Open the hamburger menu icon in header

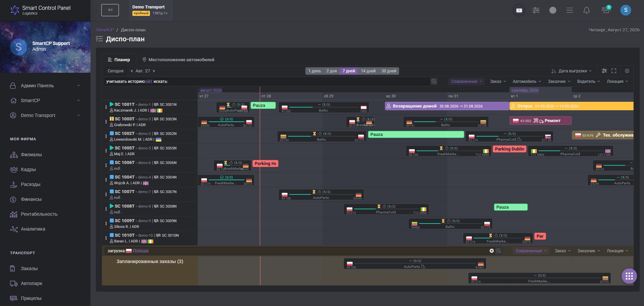[570, 10]
